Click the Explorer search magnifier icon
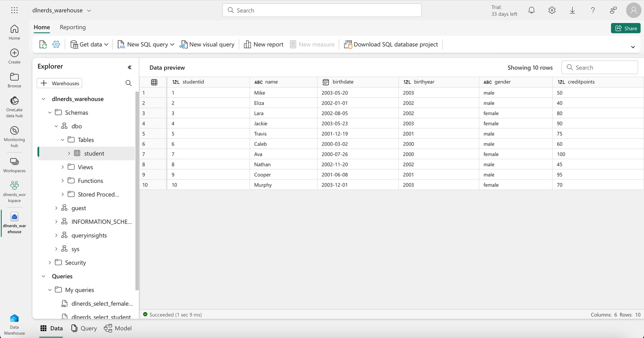Image resolution: width=644 pixels, height=338 pixels. click(128, 83)
